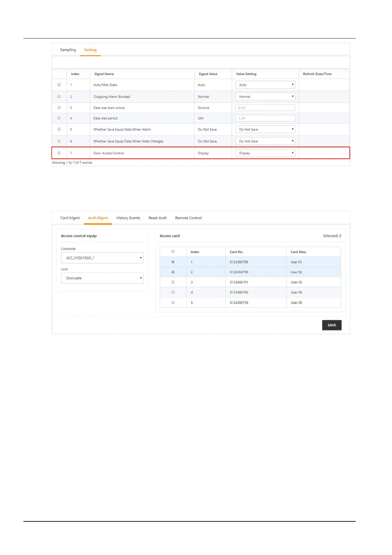
Task: Click the upper table's Index column header
Action: click(x=75, y=74)
